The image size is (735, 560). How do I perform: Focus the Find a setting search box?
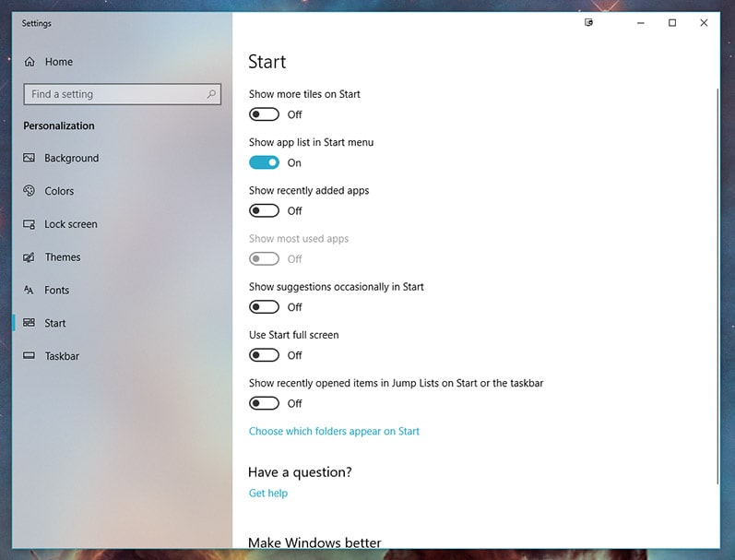pos(122,94)
